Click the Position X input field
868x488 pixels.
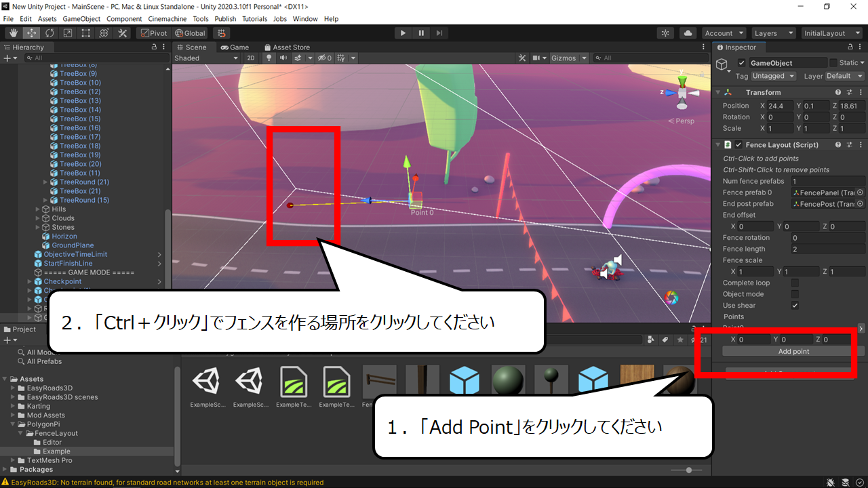781,106
